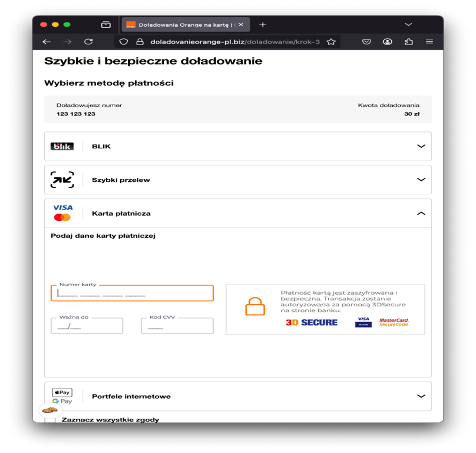Click the padlock site info icon

[x=140, y=42]
